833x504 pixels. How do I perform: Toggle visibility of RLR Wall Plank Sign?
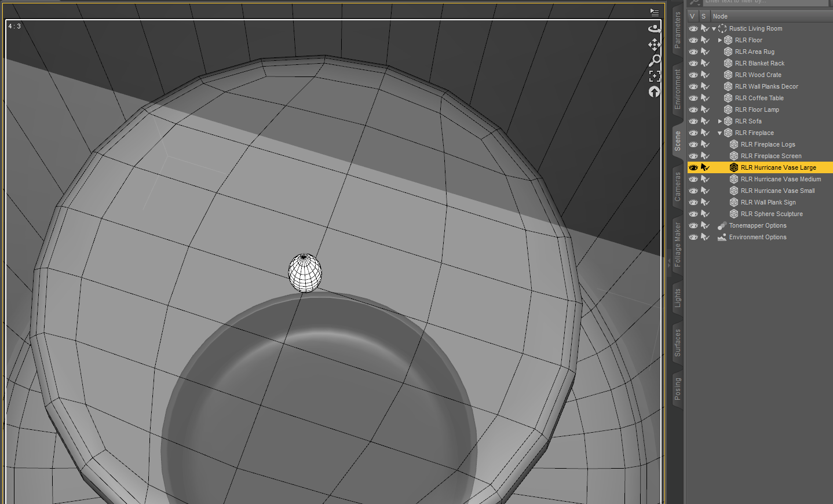click(x=693, y=202)
